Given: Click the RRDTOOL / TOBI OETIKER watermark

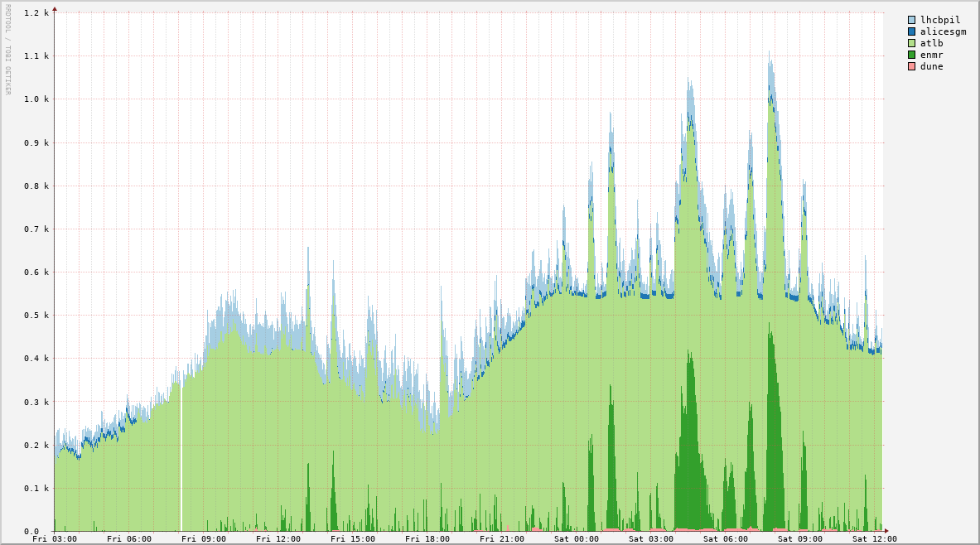Looking at the screenshot, I should [x=7, y=49].
